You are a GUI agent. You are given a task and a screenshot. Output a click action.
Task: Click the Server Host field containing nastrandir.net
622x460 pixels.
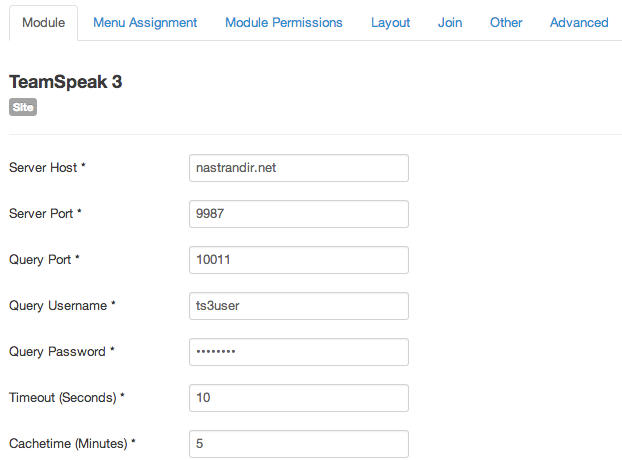(x=299, y=168)
